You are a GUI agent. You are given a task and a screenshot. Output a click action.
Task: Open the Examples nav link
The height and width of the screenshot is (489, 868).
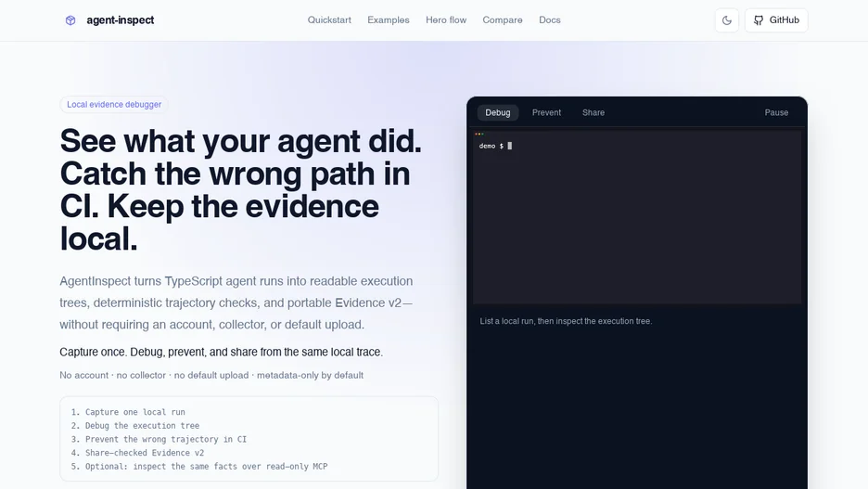(x=389, y=19)
